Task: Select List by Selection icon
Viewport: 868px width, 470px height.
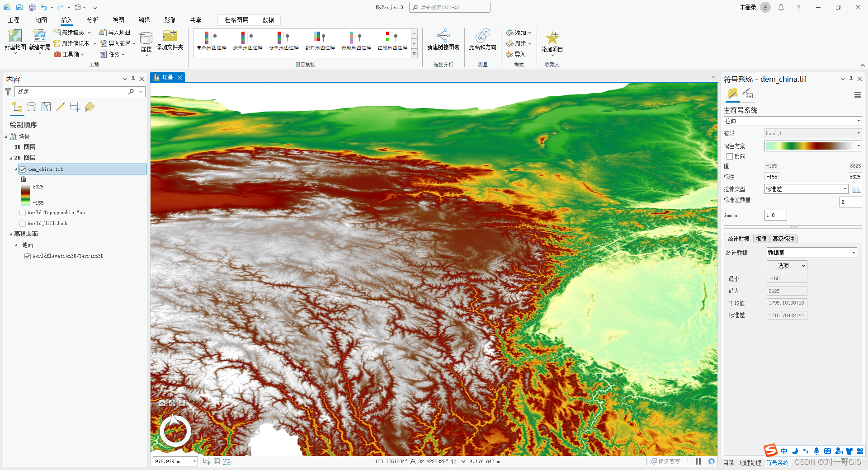Action: [x=46, y=107]
